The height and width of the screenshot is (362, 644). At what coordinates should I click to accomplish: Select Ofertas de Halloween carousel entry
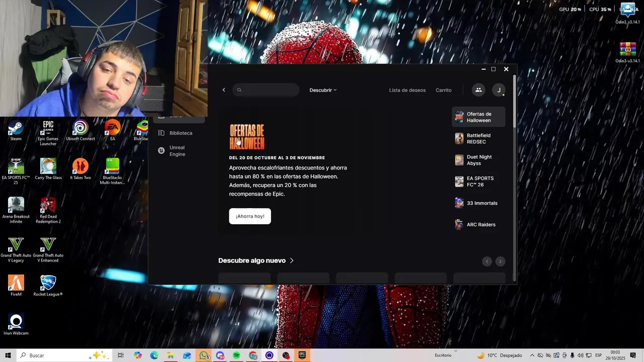pos(478,117)
